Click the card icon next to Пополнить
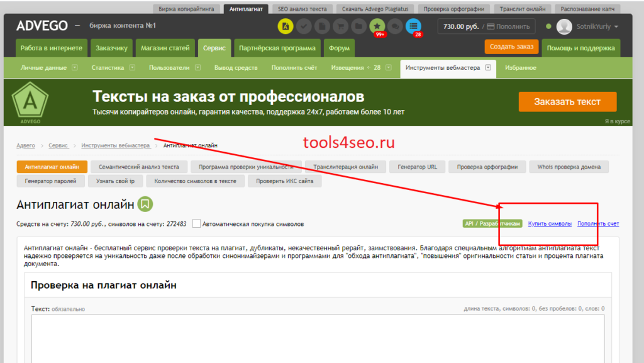The height and width of the screenshot is (363, 644). point(491,26)
